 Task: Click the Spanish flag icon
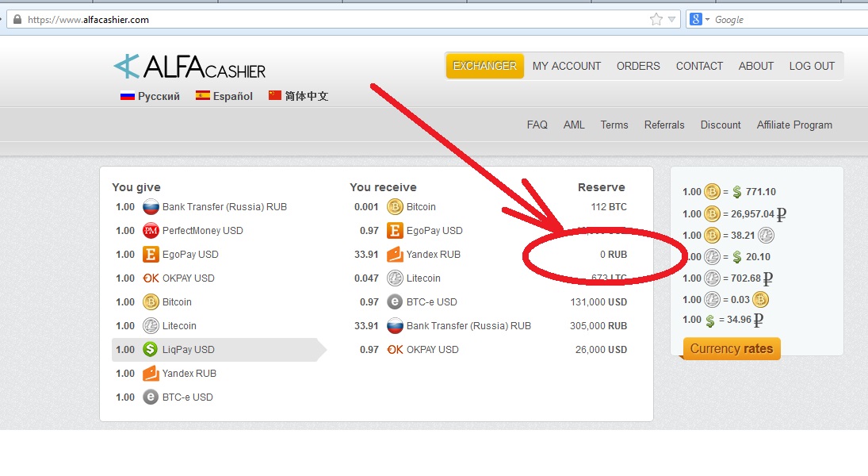pos(203,95)
